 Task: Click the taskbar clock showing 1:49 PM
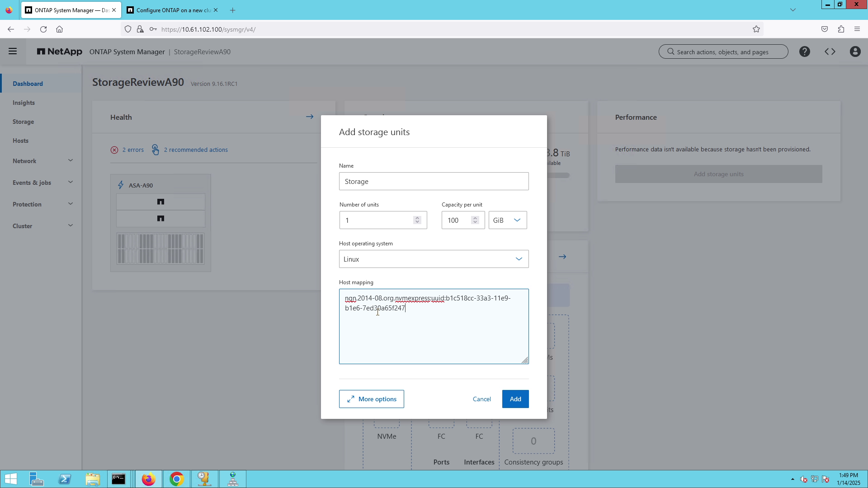(x=848, y=479)
